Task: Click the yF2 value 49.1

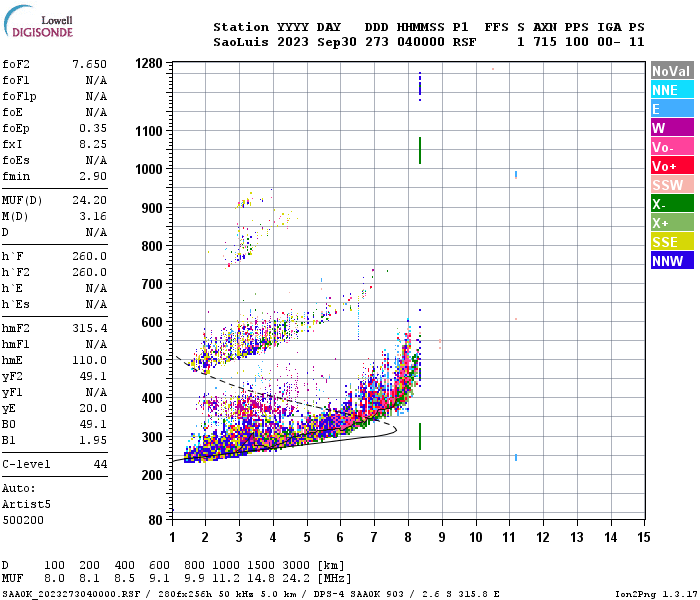Action: tap(93, 376)
